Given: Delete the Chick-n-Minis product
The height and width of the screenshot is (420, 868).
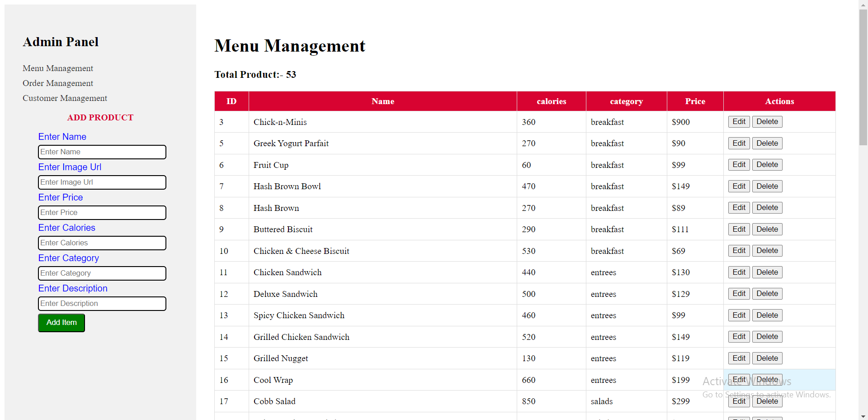Looking at the screenshot, I should [767, 122].
